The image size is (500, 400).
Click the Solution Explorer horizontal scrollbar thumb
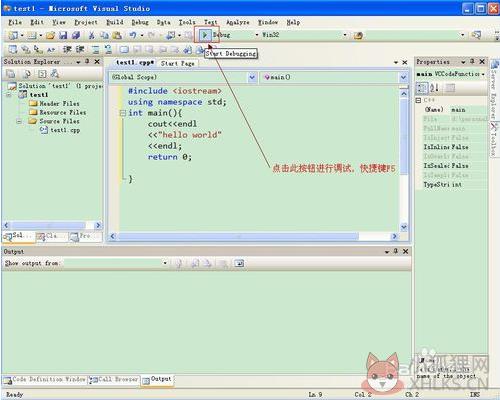pyautogui.click(x=48, y=225)
